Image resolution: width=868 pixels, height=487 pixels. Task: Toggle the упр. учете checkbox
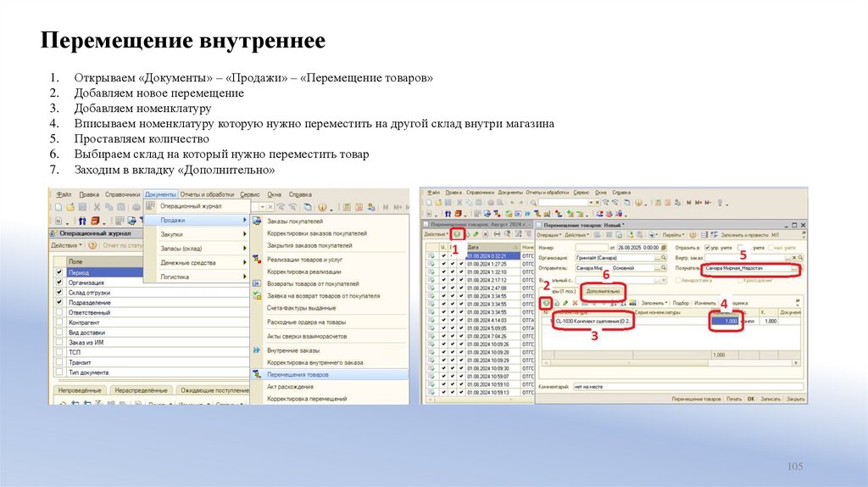707,248
